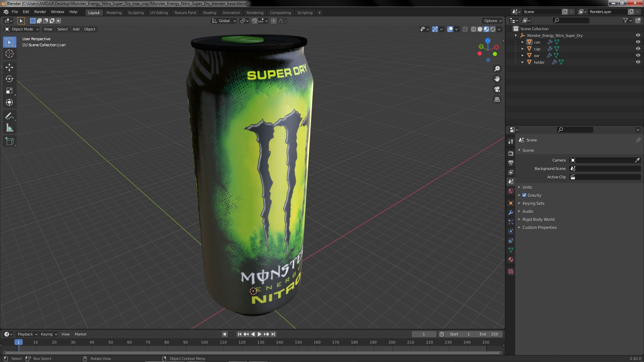Click the blue Z axis on navigation gizmo
Image resolution: width=644 pixels, height=362 pixels.
(488, 40)
